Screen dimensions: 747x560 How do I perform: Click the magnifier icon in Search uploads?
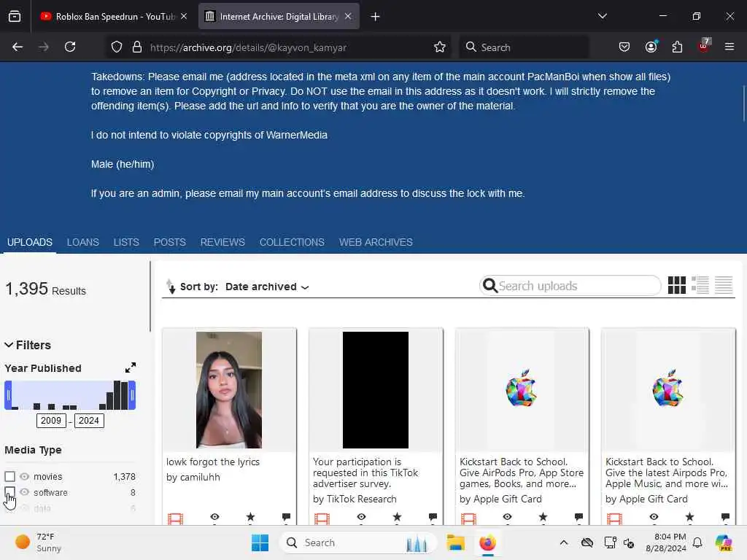[x=489, y=286]
